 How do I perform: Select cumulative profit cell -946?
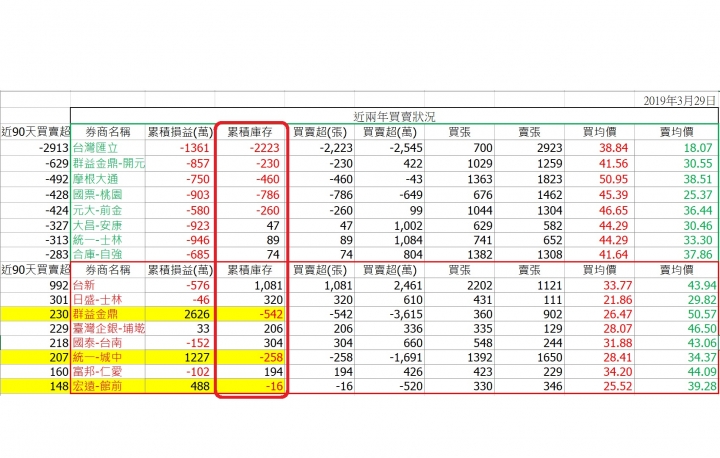tap(197, 240)
